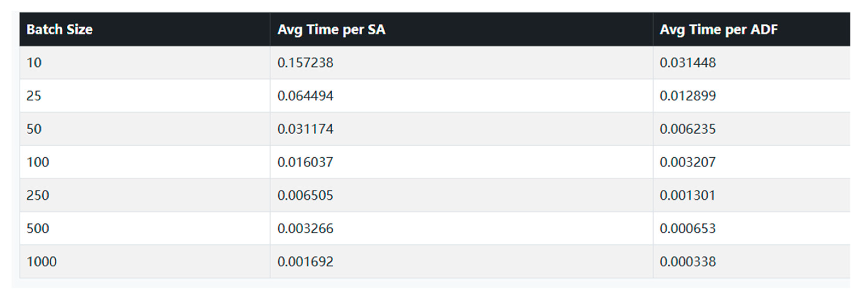This screenshot has height=301, width=868.
Task: Click the batch size 50 cell
Action: pos(34,129)
